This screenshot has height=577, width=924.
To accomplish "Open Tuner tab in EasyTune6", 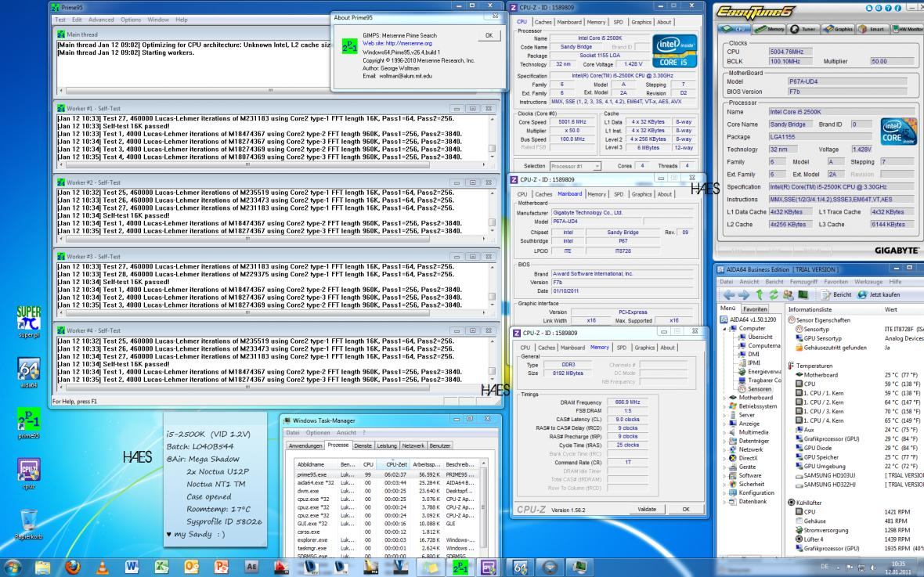I will click(804, 28).
